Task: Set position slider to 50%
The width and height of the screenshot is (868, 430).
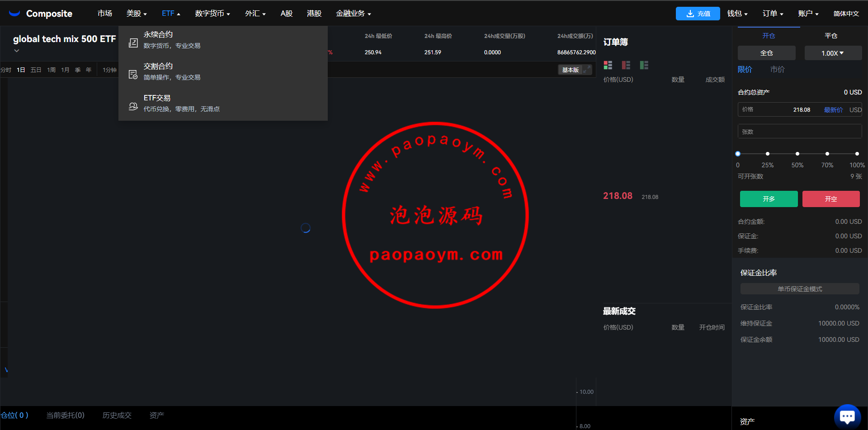Action: click(x=797, y=154)
